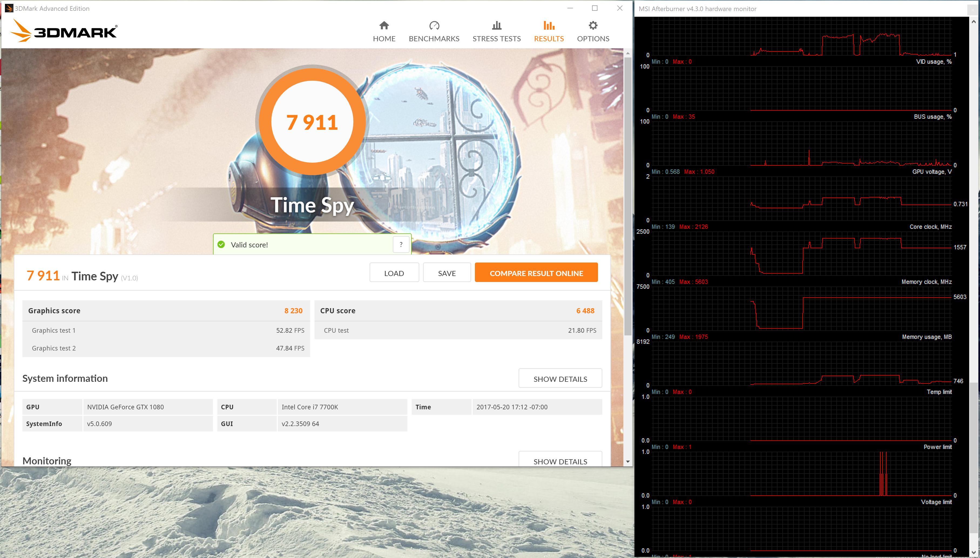Click Compare Result Online button
The width and height of the screenshot is (980, 558).
pos(536,273)
